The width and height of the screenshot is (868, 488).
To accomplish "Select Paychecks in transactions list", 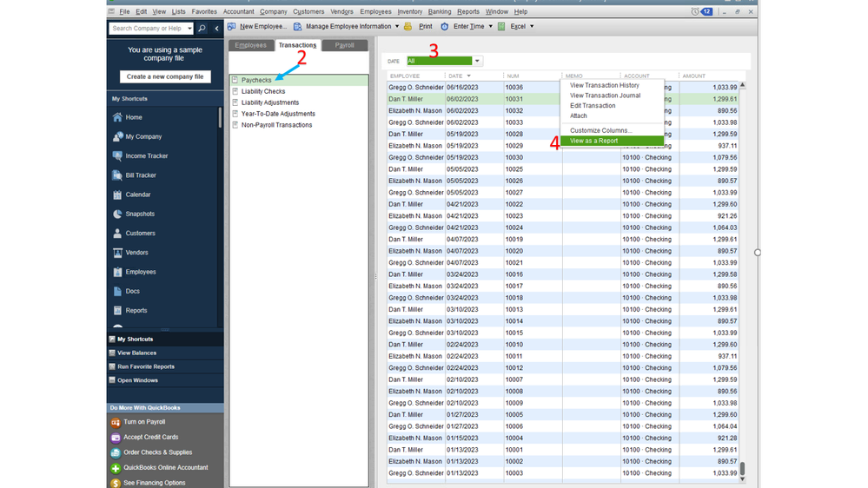I will click(x=299, y=80).
